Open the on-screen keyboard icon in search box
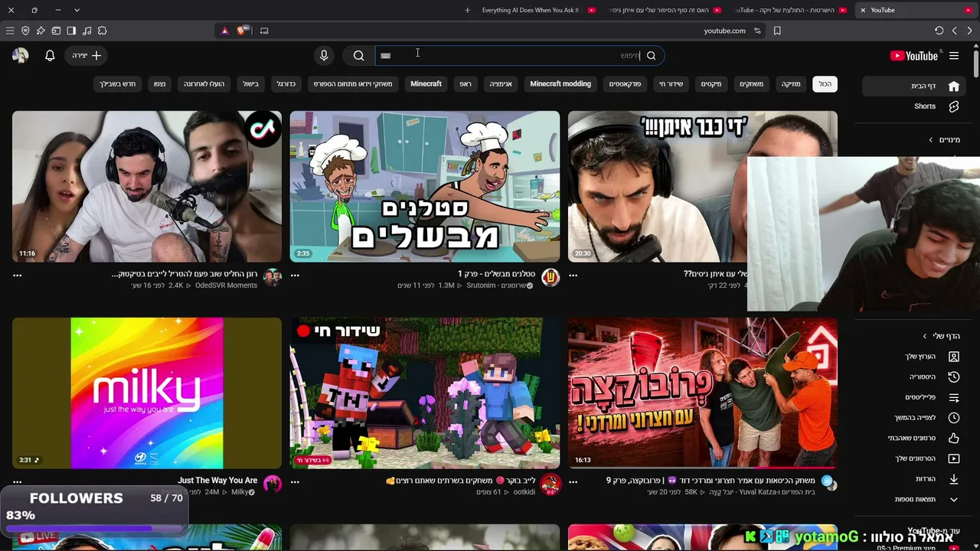The height and width of the screenshot is (551, 980). pos(386,56)
